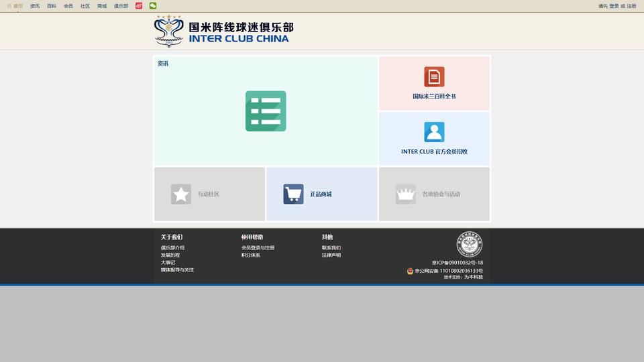Viewport: 644px width, 362px height.
Task: Open 商城 in the top menu
Action: coord(102,6)
